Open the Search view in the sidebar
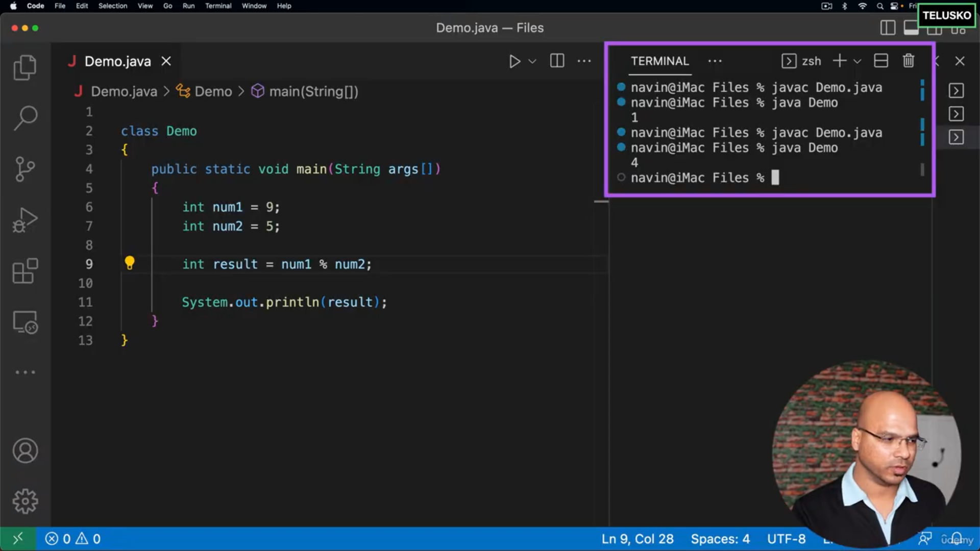Screen dimensions: 980x551 (x=24, y=118)
